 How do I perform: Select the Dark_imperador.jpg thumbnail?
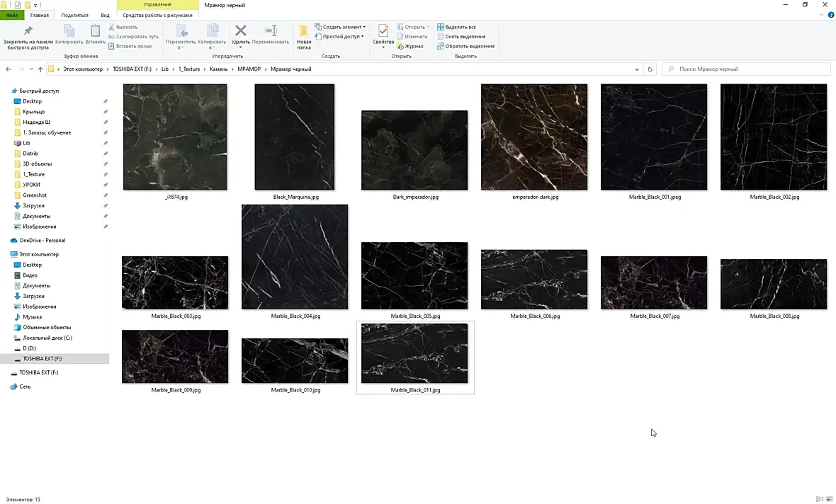click(414, 150)
